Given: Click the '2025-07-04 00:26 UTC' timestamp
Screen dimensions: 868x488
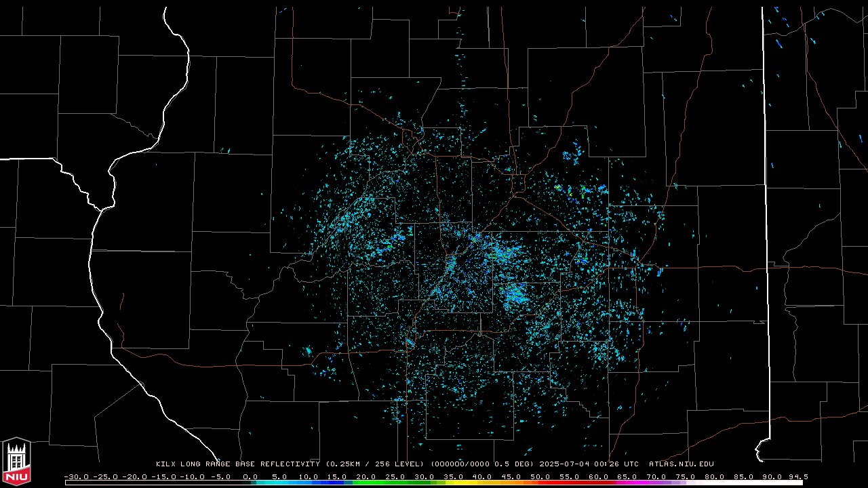Looking at the screenshot, I should coord(589,464).
